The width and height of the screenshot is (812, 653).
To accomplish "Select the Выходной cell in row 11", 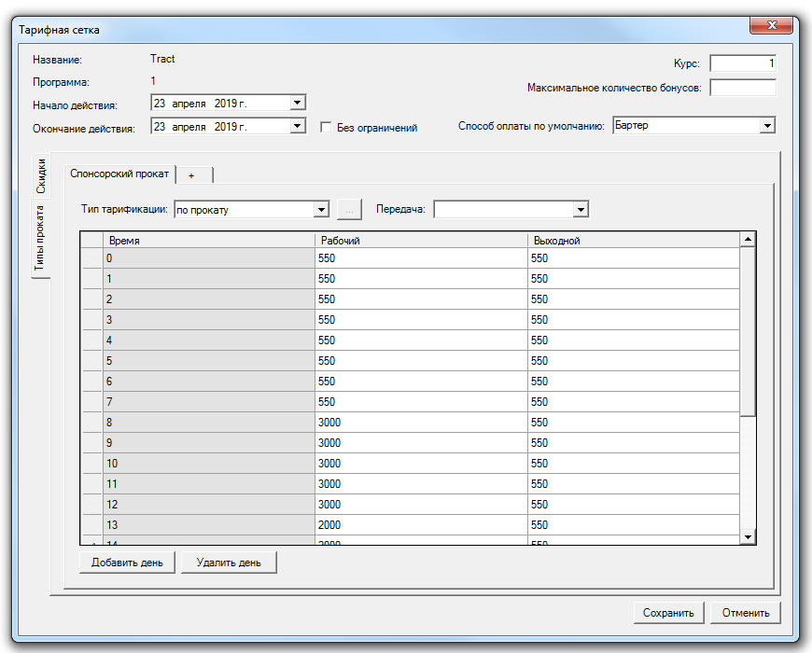I will coord(634,484).
